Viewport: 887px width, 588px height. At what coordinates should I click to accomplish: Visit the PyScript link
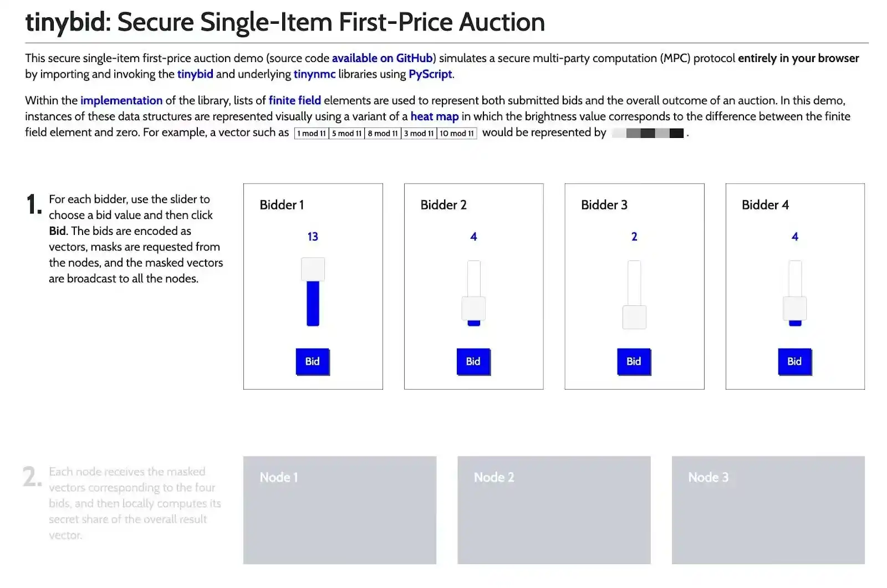pos(430,74)
